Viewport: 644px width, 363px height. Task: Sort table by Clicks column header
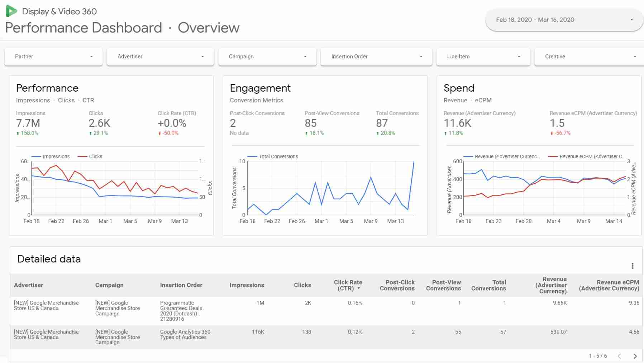pos(302,285)
